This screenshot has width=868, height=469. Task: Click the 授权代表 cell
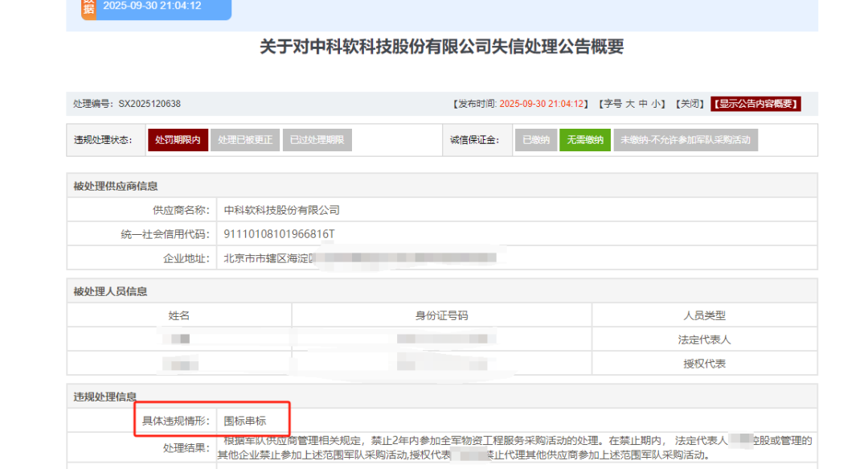point(704,364)
